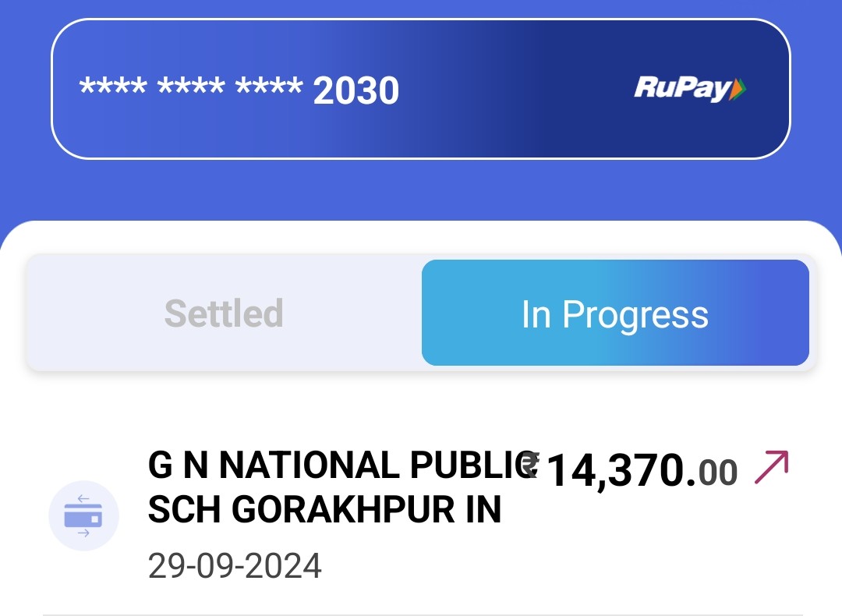The image size is (842, 616).
Task: Click the Settled / In Progress toggle bar
Action: tap(421, 313)
